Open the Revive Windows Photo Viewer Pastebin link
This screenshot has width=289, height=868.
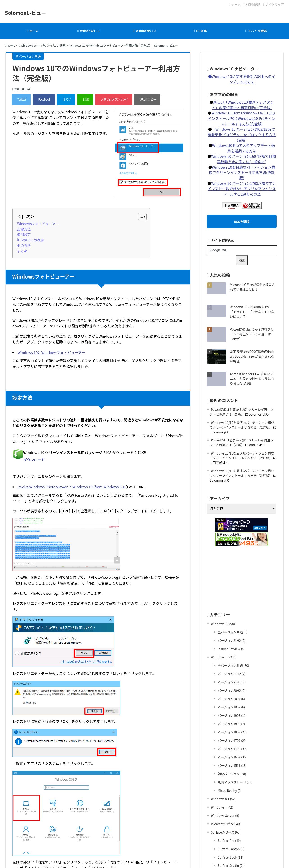(71, 487)
